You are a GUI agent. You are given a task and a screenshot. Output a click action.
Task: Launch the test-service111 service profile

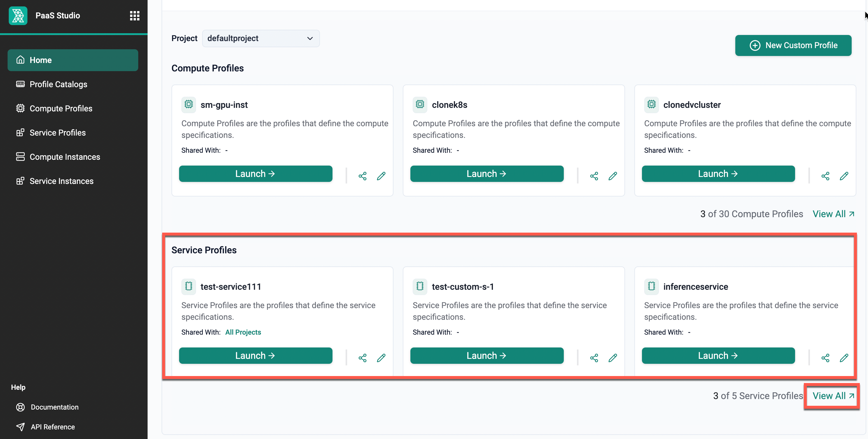256,356
